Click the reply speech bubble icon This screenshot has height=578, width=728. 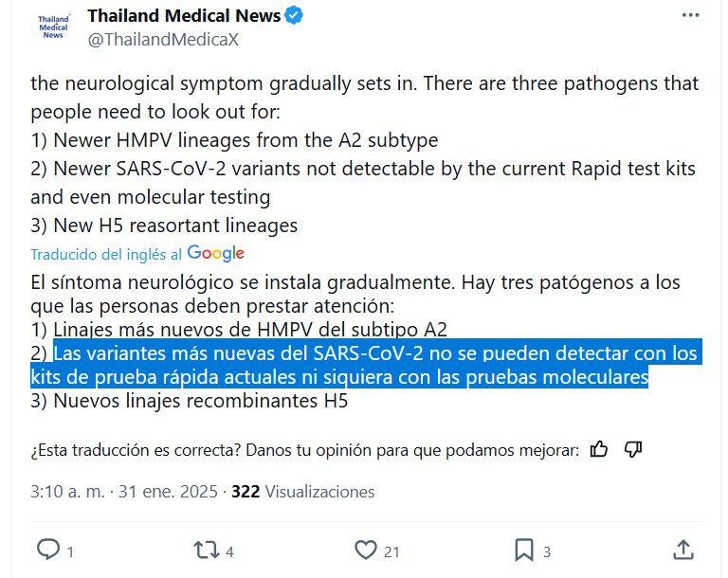click(48, 549)
